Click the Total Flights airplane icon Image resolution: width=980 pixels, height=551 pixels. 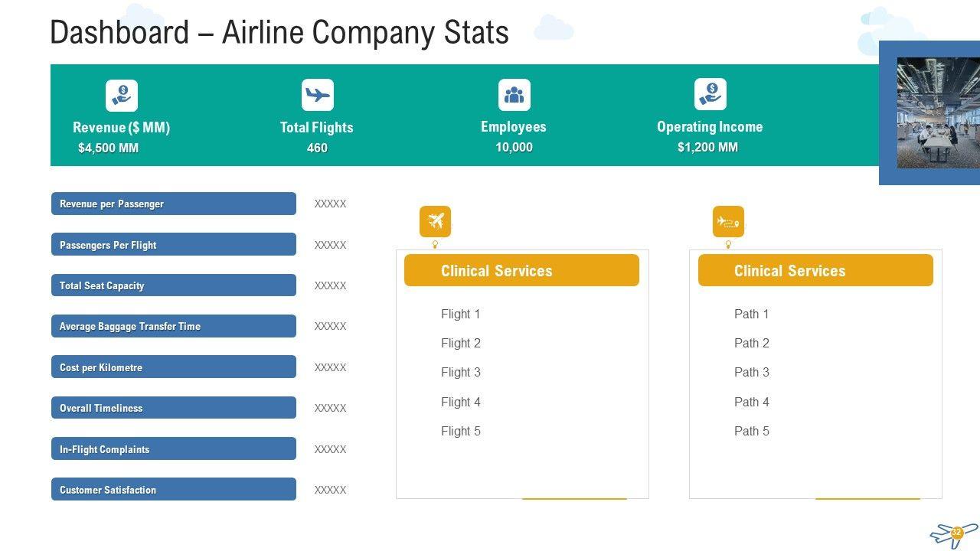[x=318, y=95]
